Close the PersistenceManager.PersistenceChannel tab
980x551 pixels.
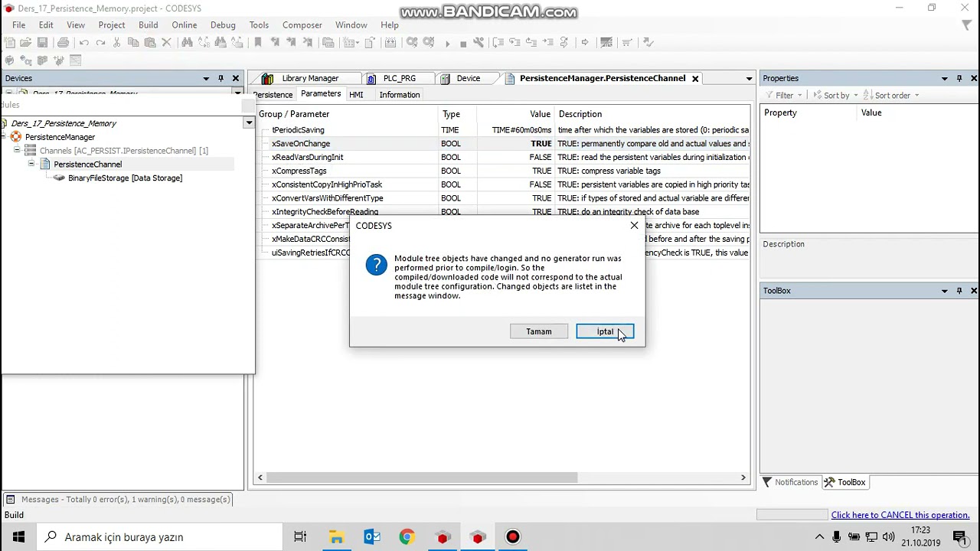695,79
